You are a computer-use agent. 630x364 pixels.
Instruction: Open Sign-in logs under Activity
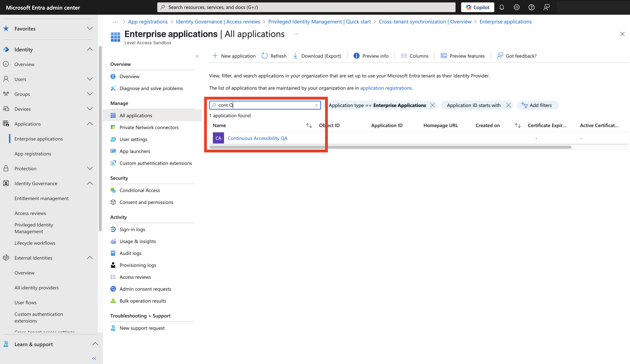[132, 229]
